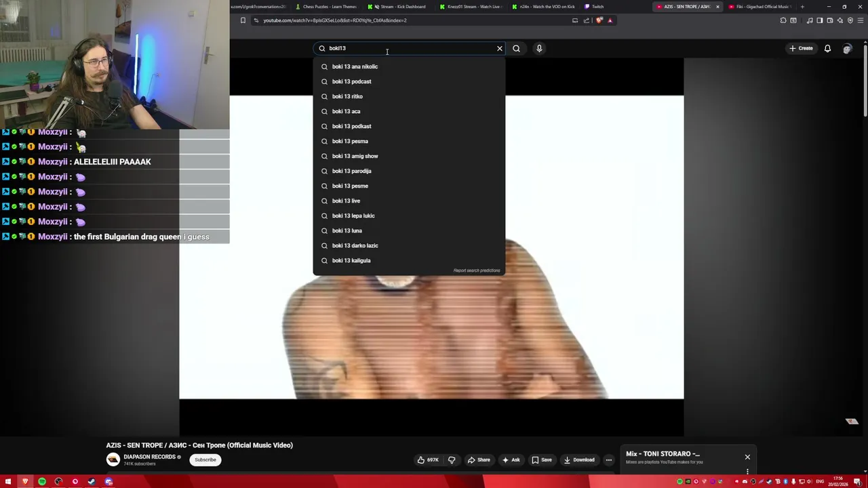Select suggestion "boki 13 pesma"

(409, 141)
